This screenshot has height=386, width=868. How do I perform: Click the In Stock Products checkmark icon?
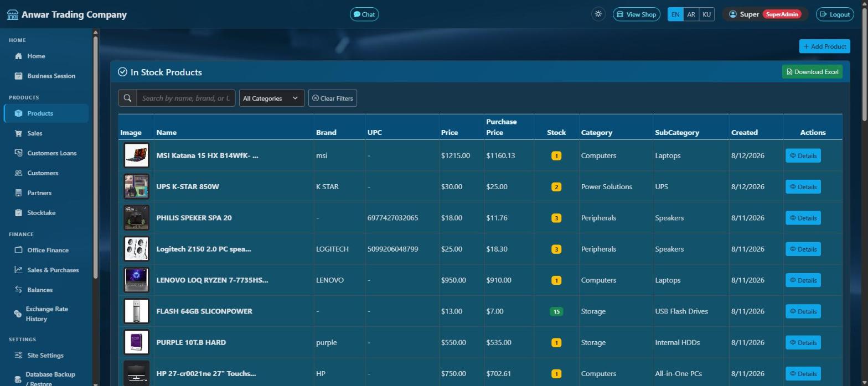coord(122,72)
